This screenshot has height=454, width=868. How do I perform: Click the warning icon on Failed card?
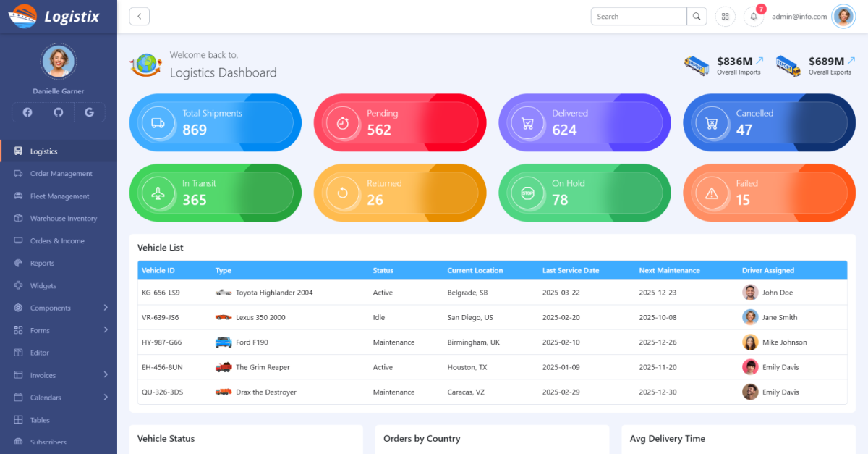coord(712,193)
